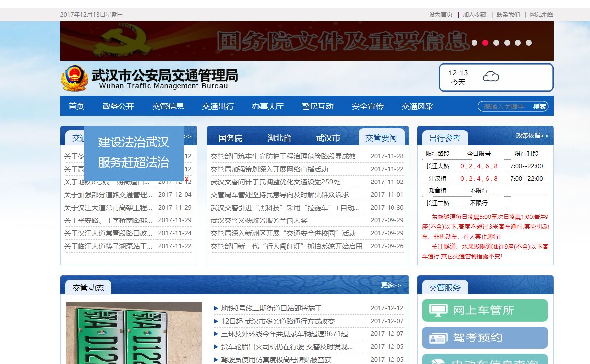Expand 交管动态 list via 更多>>

click(391, 285)
